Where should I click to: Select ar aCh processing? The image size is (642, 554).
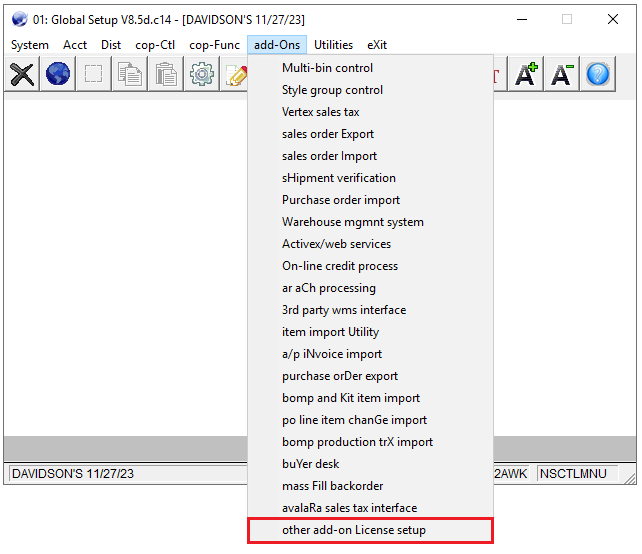371,288
